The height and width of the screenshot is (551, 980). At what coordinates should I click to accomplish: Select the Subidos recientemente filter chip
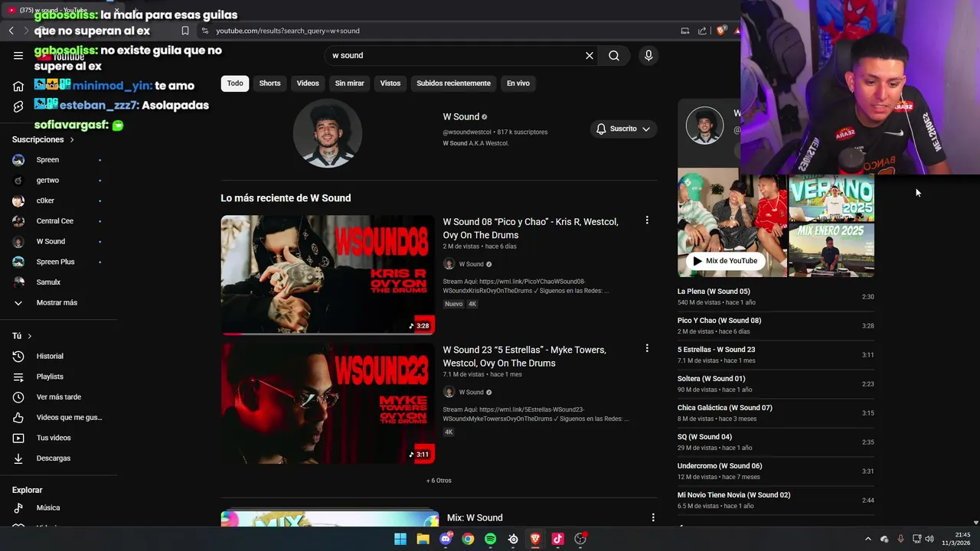click(x=453, y=83)
